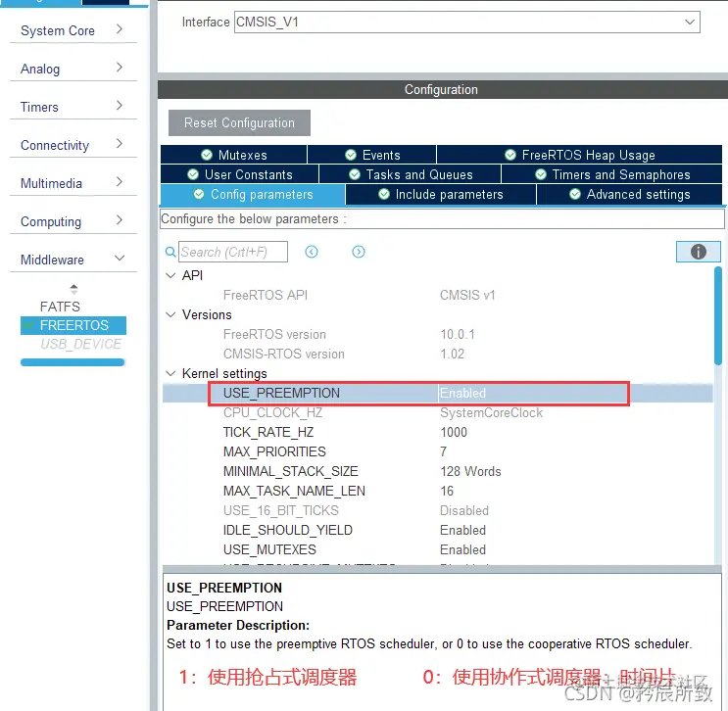The height and width of the screenshot is (711, 728).
Task: Collapse the Kernel settings section
Action: (x=170, y=373)
